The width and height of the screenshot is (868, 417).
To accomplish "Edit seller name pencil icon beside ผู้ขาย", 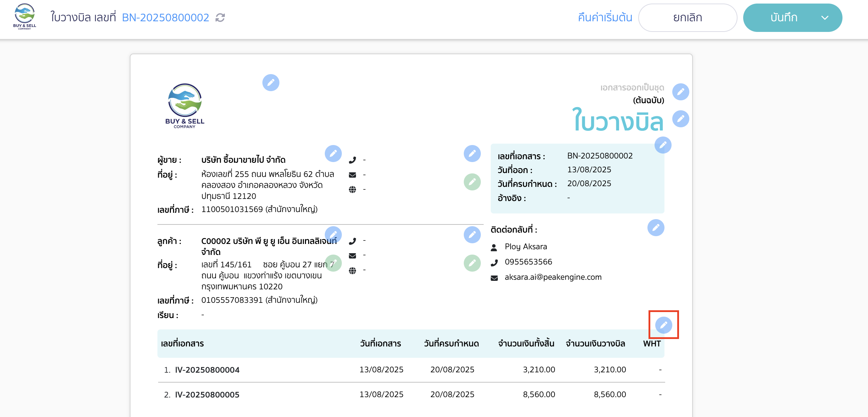I will 333,154.
